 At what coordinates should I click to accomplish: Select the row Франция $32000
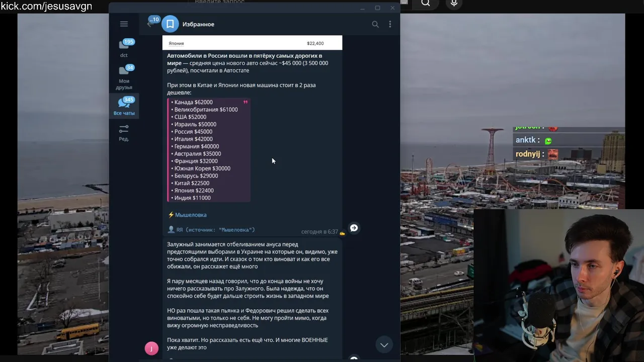[194, 161]
